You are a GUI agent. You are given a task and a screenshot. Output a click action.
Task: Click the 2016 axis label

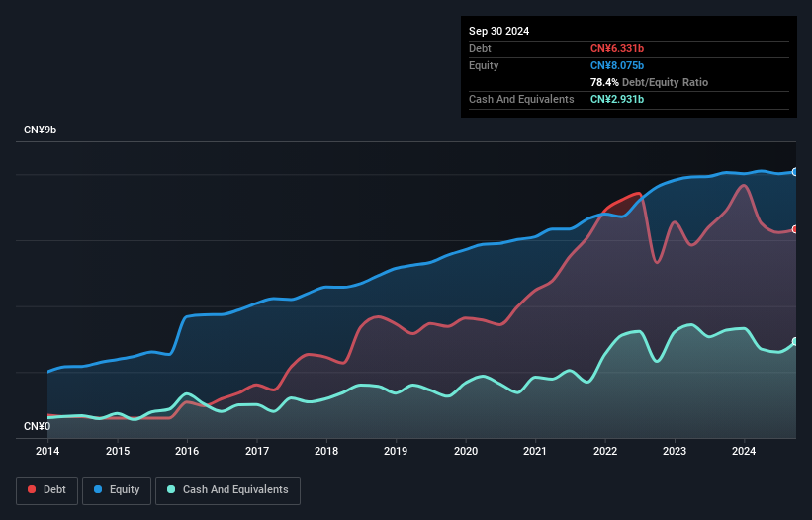point(187,451)
